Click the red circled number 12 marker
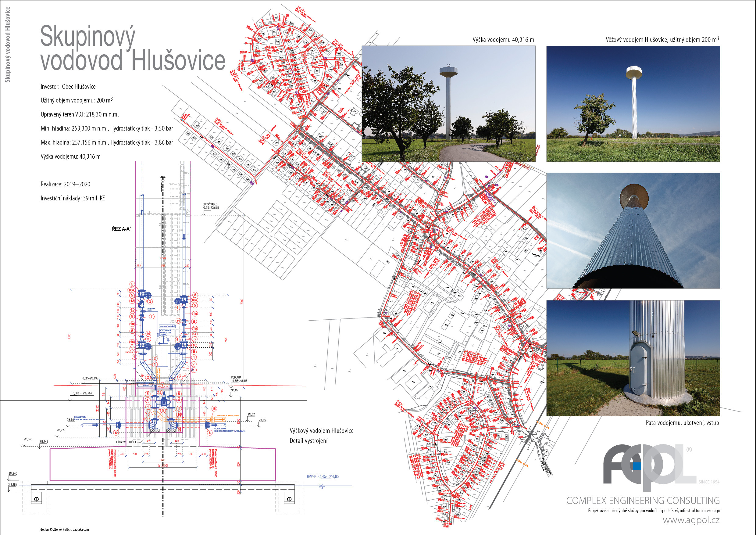 click(160, 393)
